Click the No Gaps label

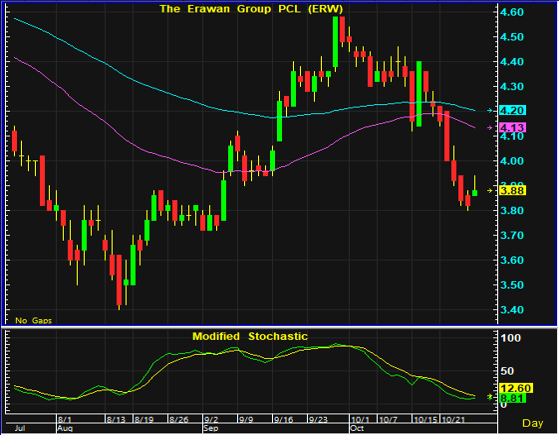coord(34,321)
